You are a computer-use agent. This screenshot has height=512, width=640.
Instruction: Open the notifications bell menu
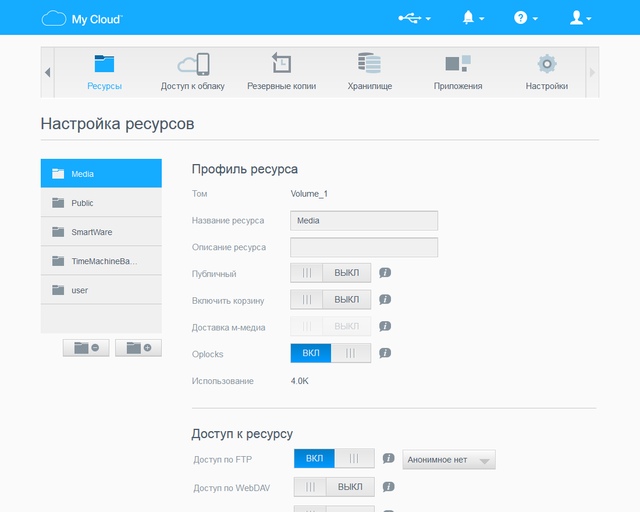pyautogui.click(x=473, y=18)
